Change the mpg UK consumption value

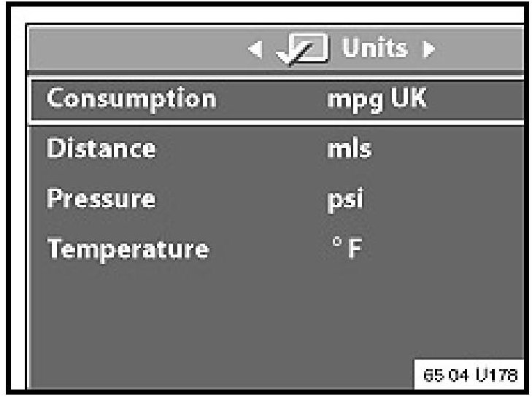point(377,100)
